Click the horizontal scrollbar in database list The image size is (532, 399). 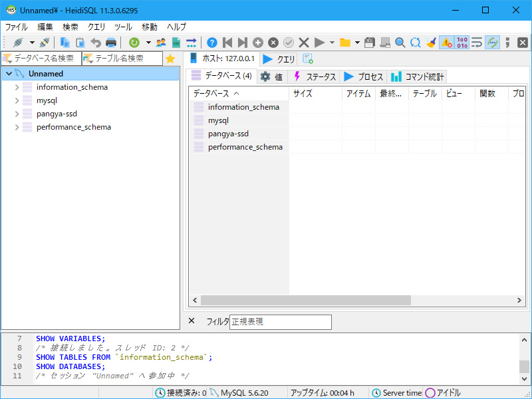(306, 301)
